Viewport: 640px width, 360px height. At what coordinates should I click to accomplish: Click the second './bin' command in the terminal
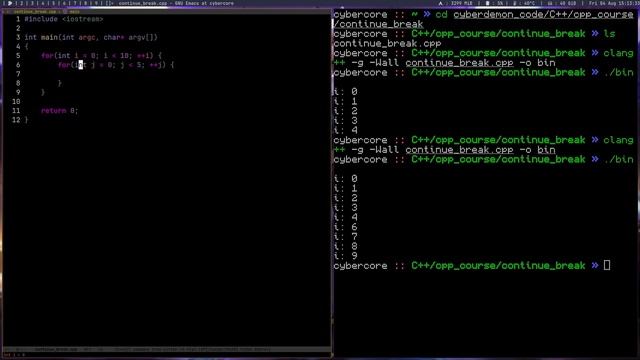[618, 160]
